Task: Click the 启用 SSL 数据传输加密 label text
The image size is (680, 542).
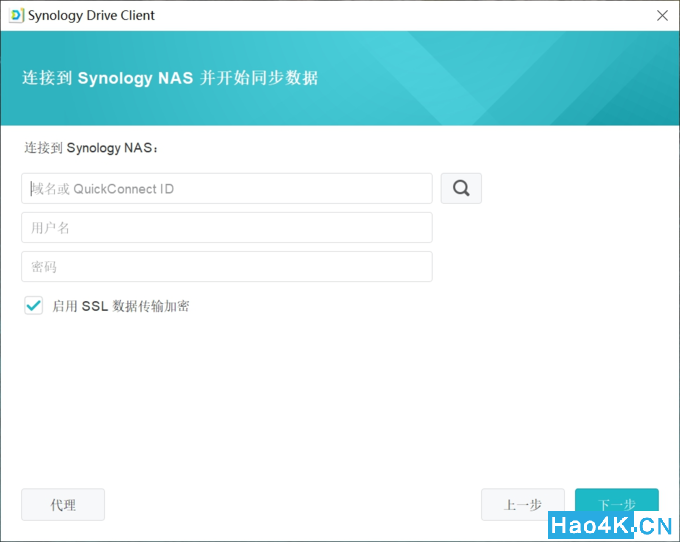Action: click(x=121, y=306)
